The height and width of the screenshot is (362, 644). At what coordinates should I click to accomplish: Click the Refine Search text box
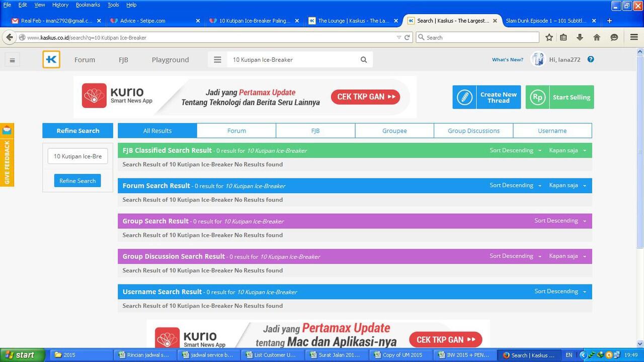coord(77,156)
